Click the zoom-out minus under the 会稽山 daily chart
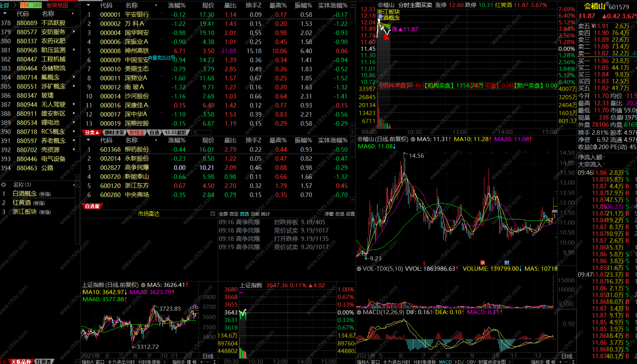This screenshot has height=364, width=637. click(x=567, y=362)
